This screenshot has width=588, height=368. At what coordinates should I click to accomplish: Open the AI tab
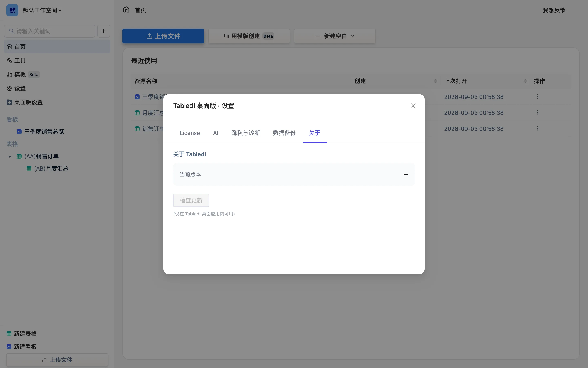pyautogui.click(x=216, y=133)
